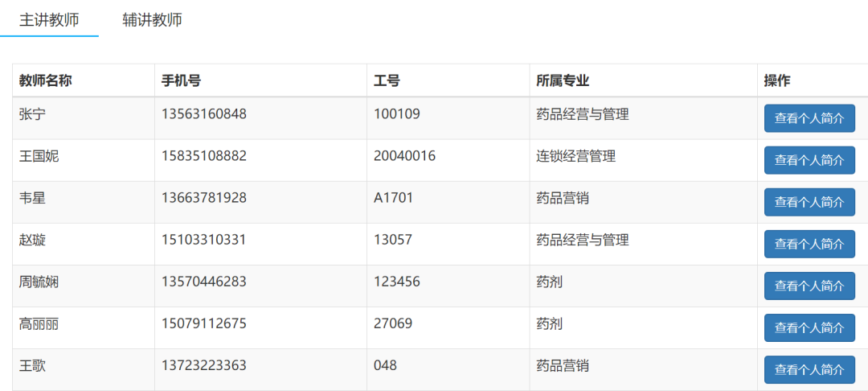The image size is (868, 391).
Task: Open 周毓娴's 查看个人简介 button
Action: [x=809, y=286]
